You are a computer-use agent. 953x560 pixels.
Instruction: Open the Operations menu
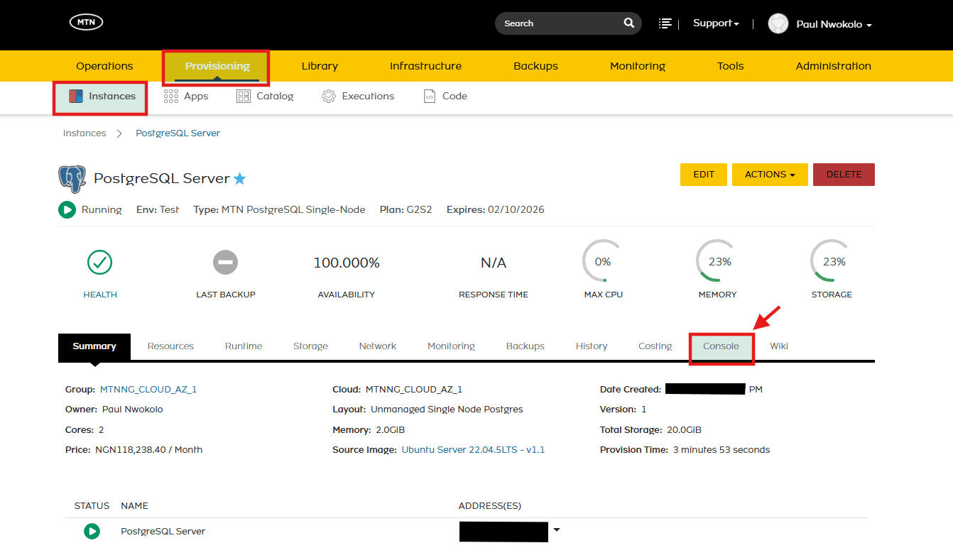104,66
